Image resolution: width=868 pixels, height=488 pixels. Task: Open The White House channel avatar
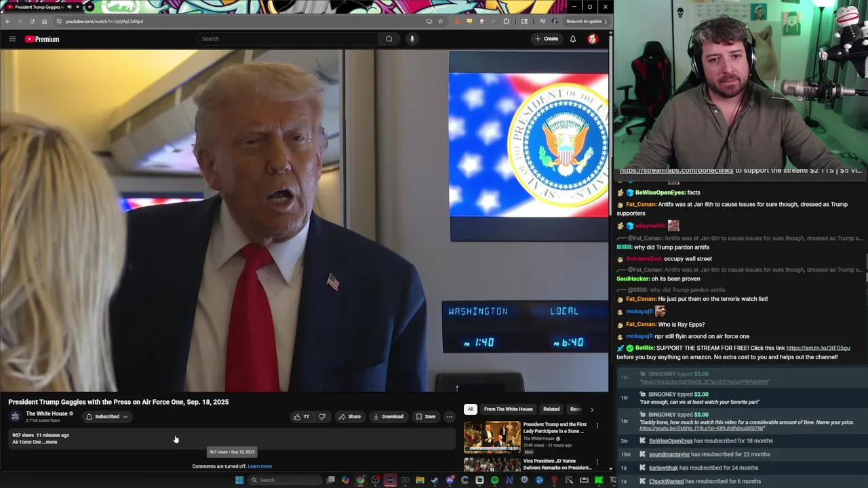pyautogui.click(x=15, y=417)
